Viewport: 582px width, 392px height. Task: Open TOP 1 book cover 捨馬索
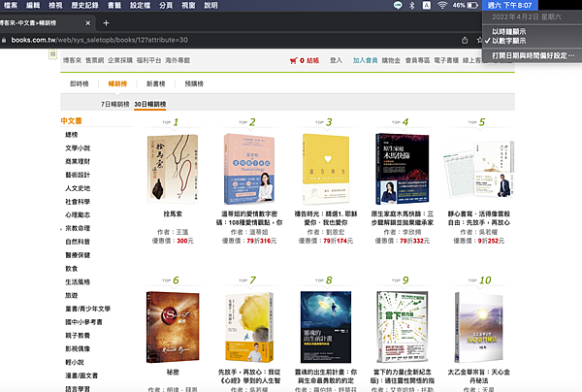pos(173,169)
